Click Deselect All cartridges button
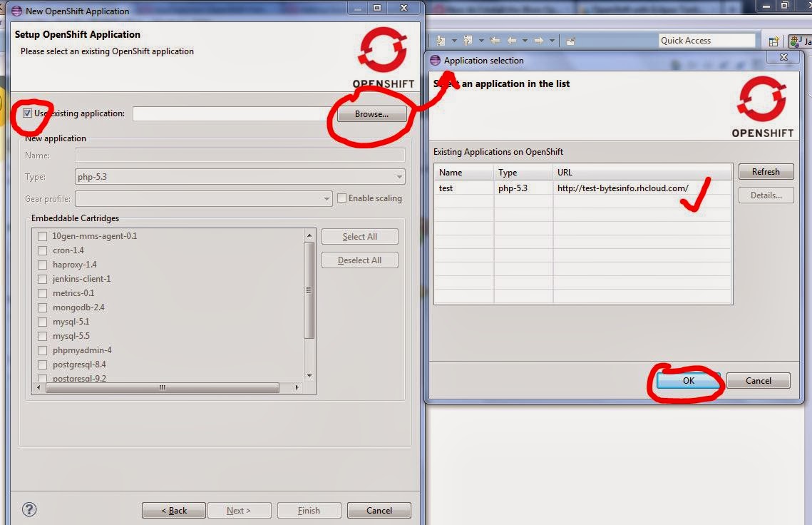 coord(359,260)
